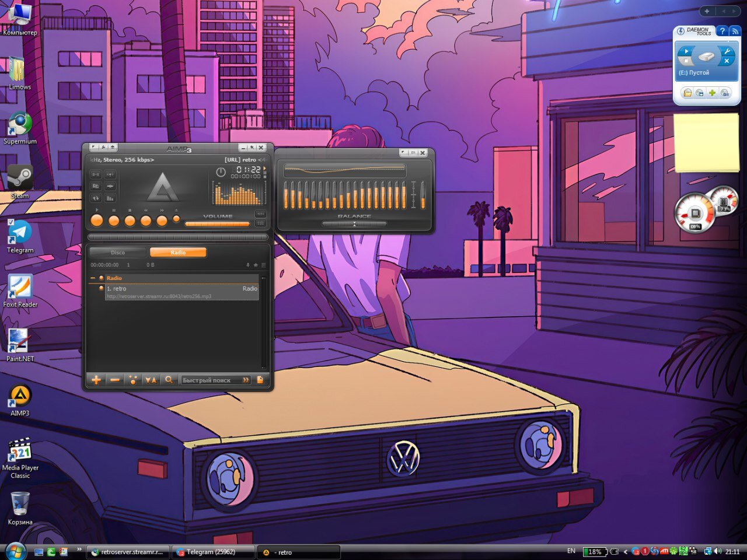747x560 pixels.
Task: Click the magnifier search icon in playlist toolbar
Action: [x=169, y=380]
